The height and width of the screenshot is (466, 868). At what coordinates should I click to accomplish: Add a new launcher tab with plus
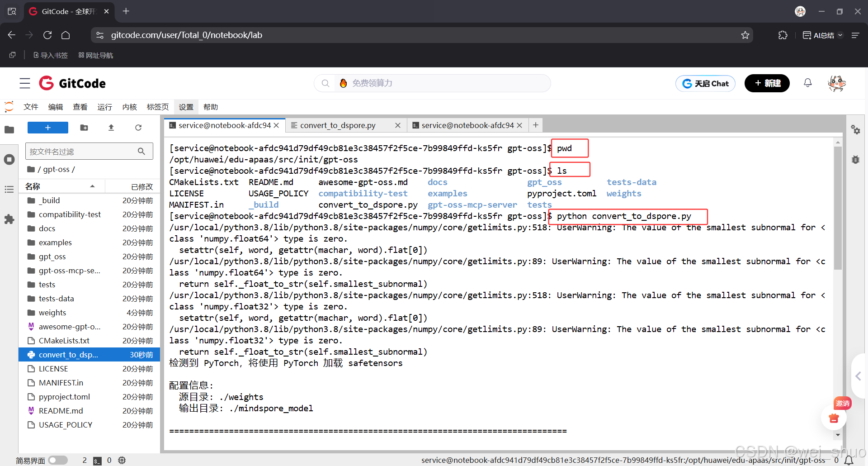(536, 125)
